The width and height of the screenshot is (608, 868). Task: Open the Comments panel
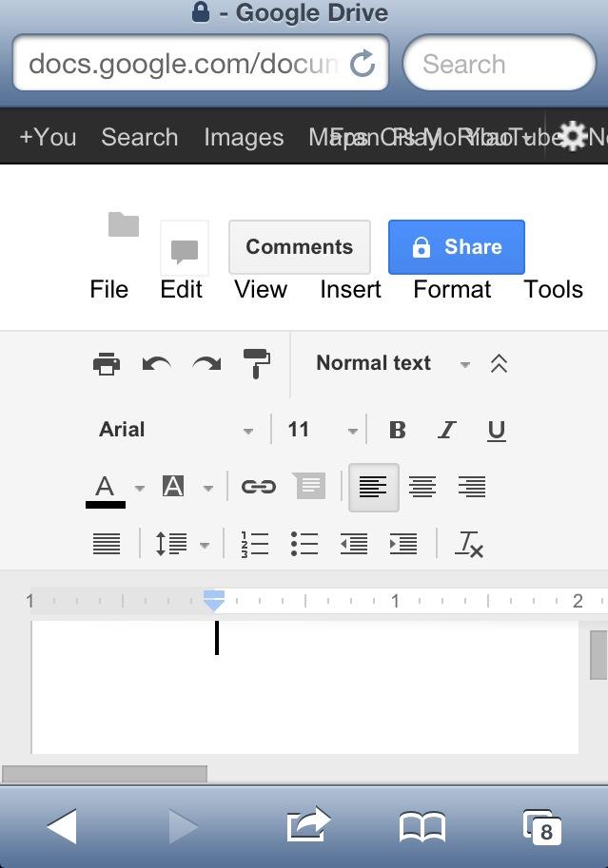(x=299, y=246)
